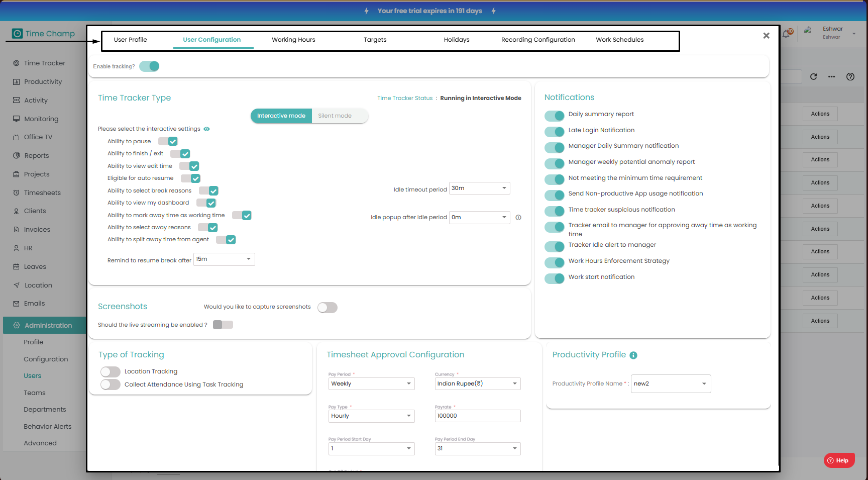This screenshot has width=868, height=480.
Task: Open the Currency dropdown
Action: [x=478, y=383]
